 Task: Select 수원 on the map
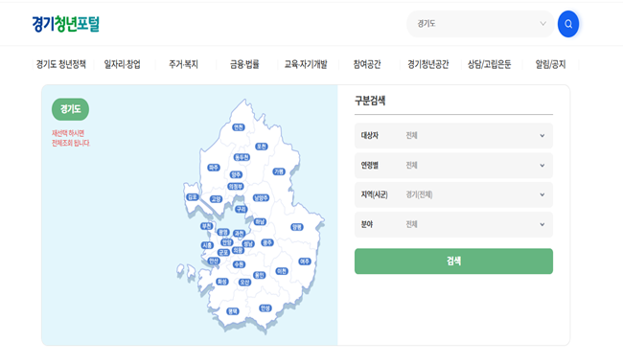coord(240,264)
